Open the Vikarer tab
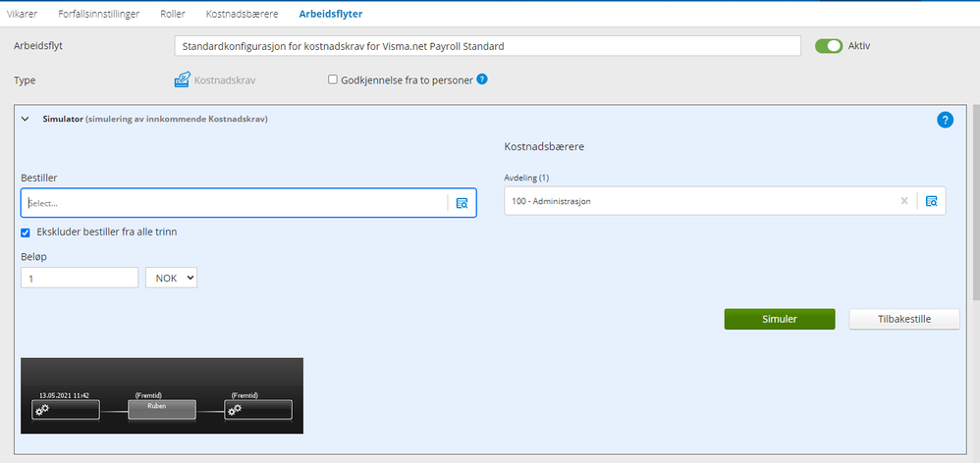The width and height of the screenshot is (980, 463). point(23,13)
